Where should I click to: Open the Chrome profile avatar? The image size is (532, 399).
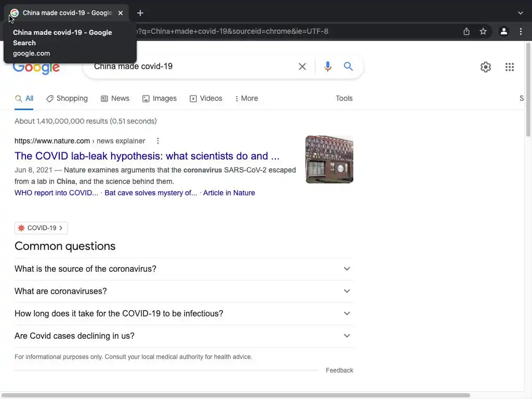click(504, 31)
